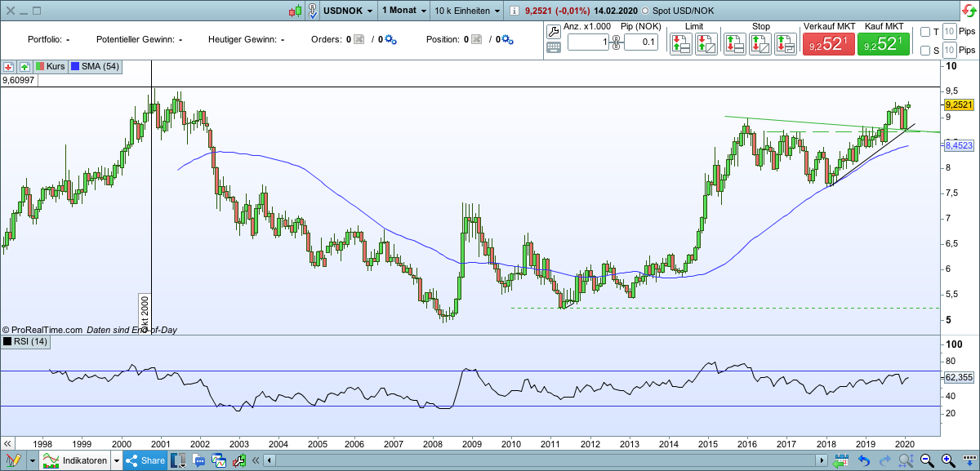Open the order settings wrench icon

point(554,30)
